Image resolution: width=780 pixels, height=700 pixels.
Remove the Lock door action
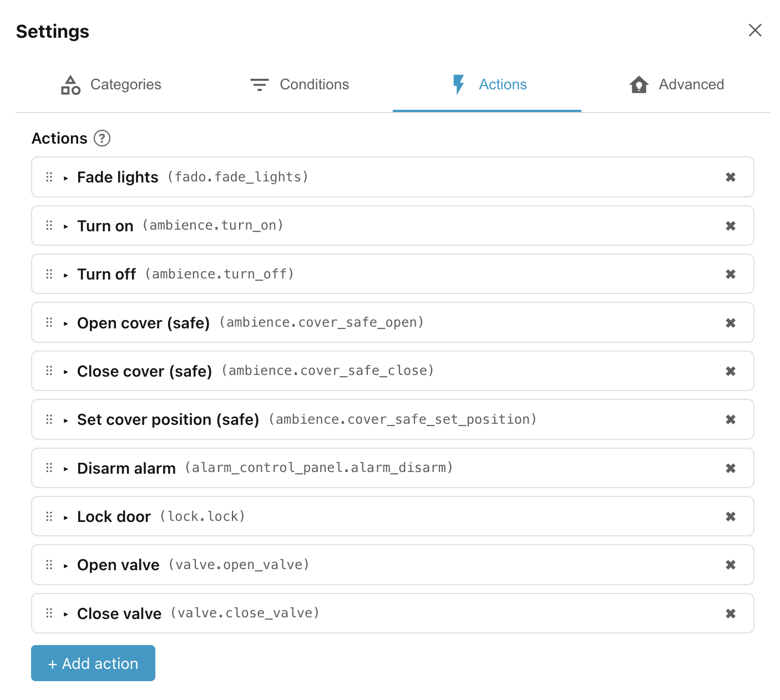[x=731, y=516]
